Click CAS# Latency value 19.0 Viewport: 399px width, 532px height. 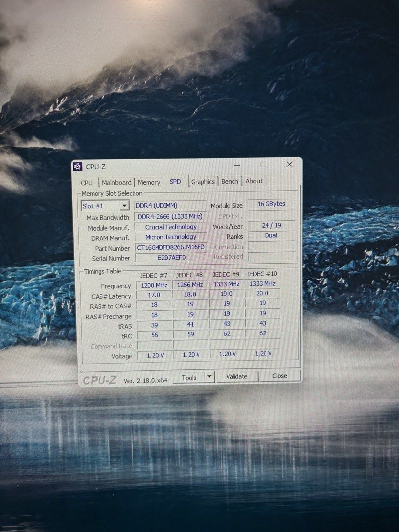[x=227, y=294]
